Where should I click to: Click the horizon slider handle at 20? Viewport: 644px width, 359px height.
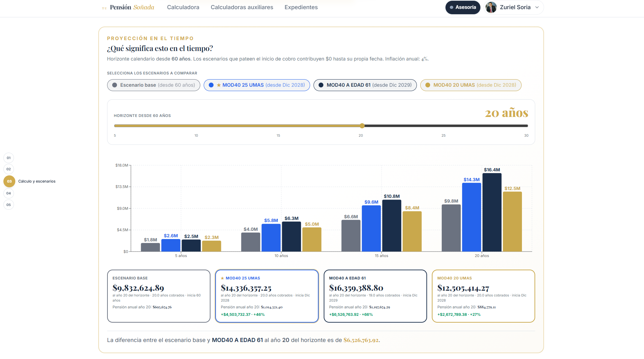point(362,126)
